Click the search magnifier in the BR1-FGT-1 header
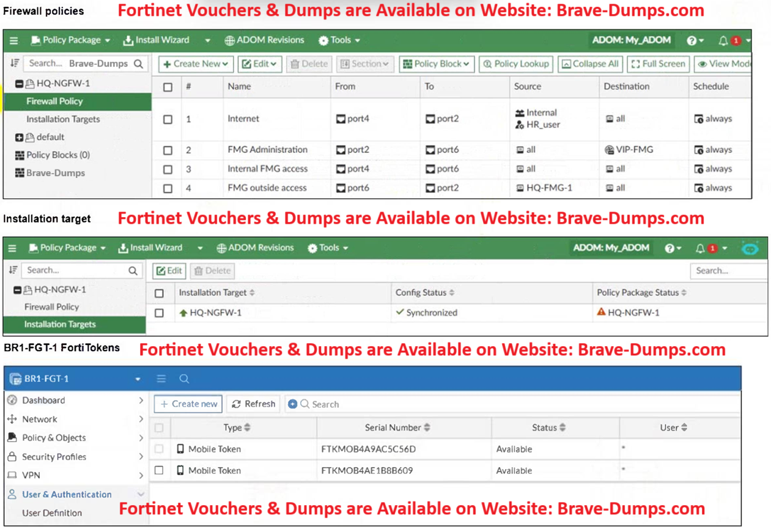Image resolution: width=771 pixels, height=532 pixels. coord(184,379)
